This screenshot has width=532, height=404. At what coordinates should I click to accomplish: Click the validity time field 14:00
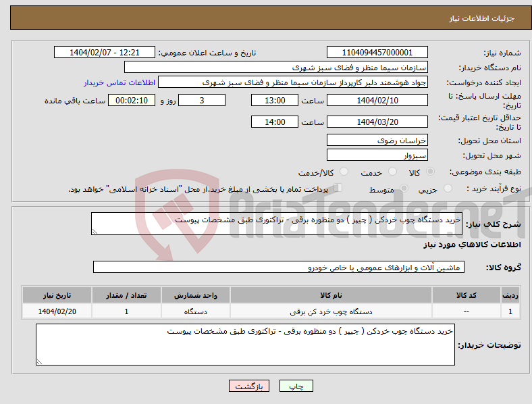click(x=275, y=122)
